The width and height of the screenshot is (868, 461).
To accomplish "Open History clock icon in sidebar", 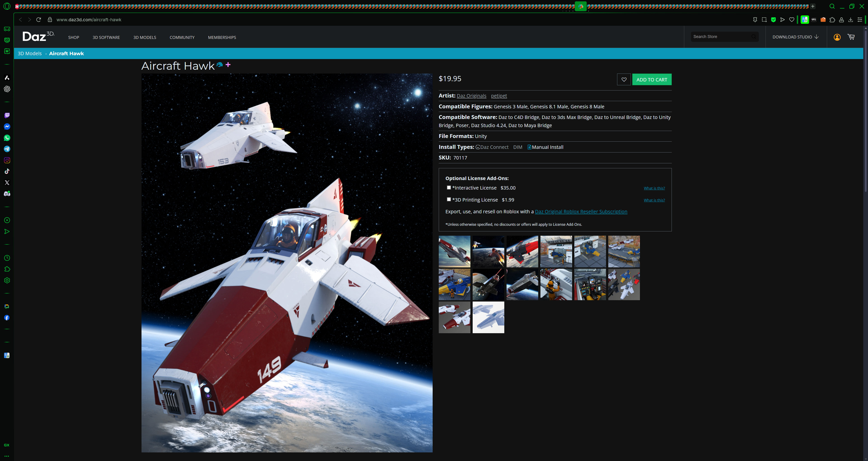I will tap(7, 258).
